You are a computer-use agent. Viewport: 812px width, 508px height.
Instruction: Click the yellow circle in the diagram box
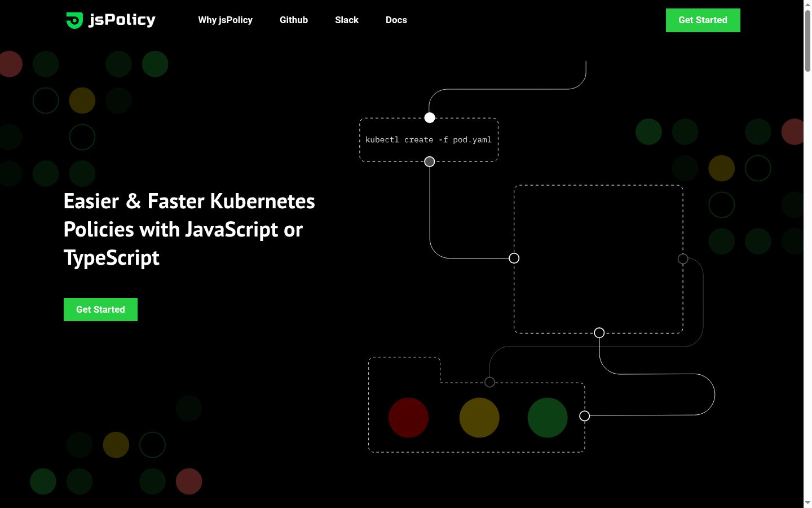(479, 418)
